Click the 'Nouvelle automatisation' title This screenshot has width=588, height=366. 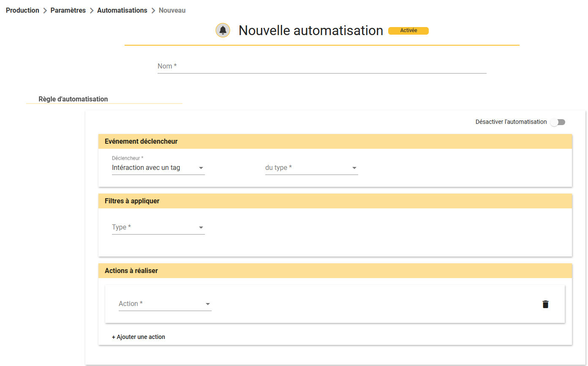pyautogui.click(x=311, y=30)
